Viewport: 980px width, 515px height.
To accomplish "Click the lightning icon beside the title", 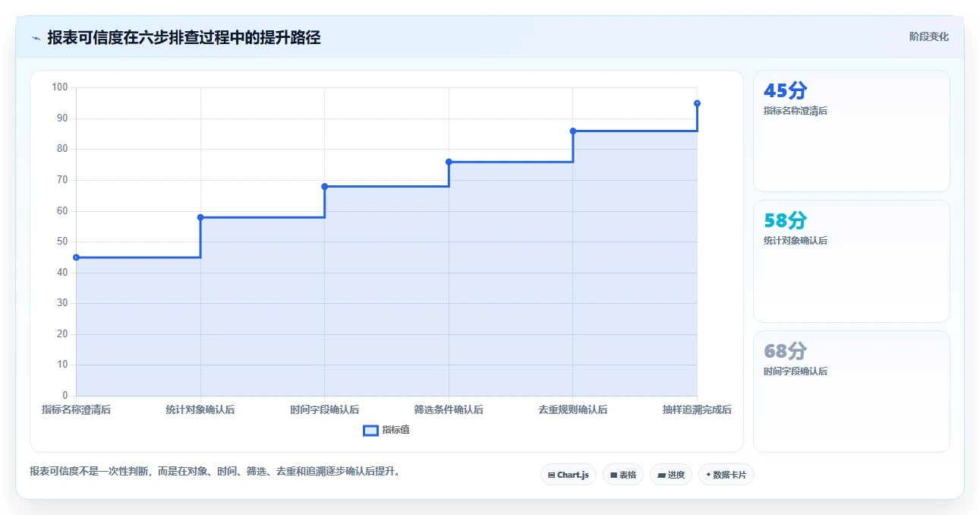I will 36,38.
